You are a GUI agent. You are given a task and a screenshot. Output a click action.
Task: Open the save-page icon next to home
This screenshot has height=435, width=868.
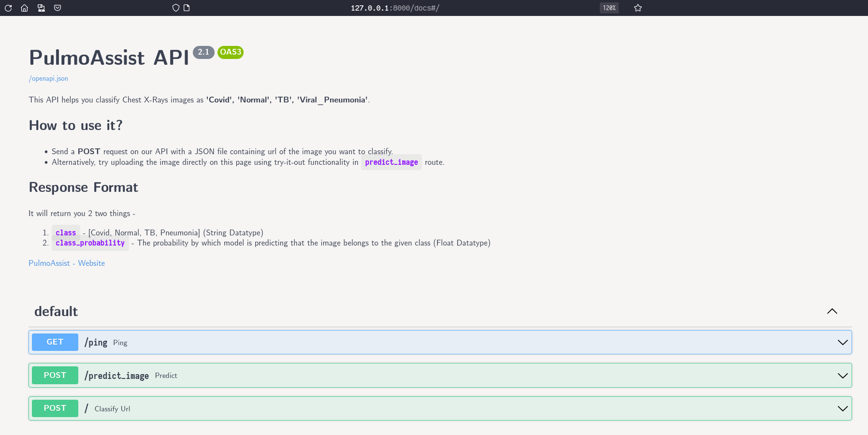coord(41,8)
